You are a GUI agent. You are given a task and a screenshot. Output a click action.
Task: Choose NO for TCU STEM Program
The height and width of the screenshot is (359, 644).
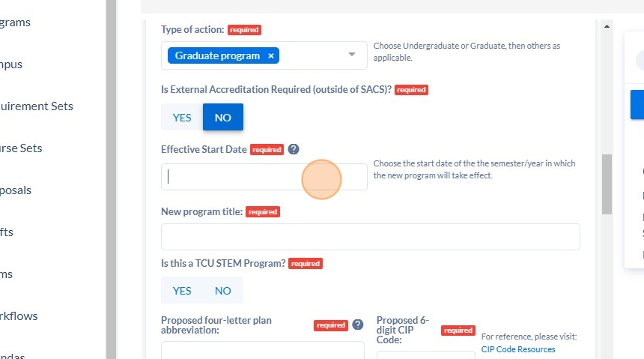point(223,291)
